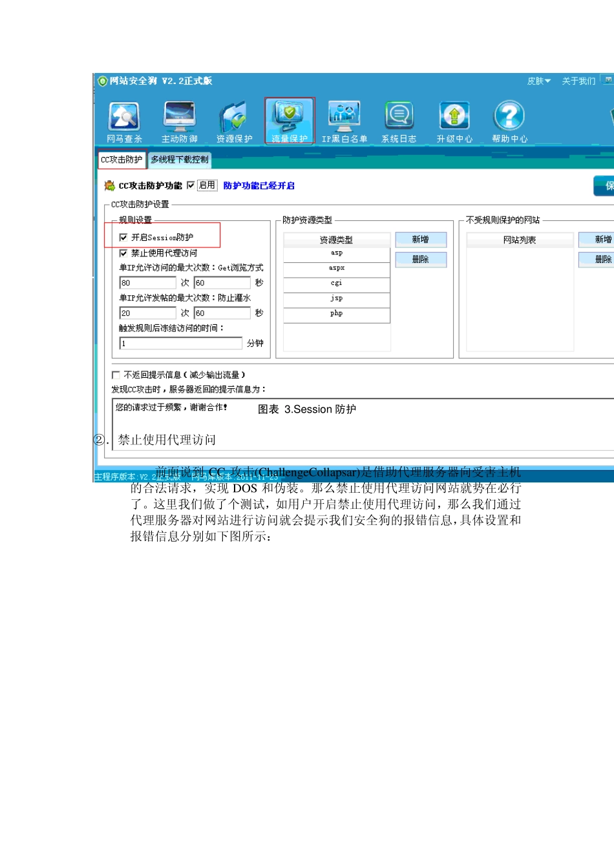Click 删除 beside resource type list
This screenshot has height=868, width=614.
(421, 260)
